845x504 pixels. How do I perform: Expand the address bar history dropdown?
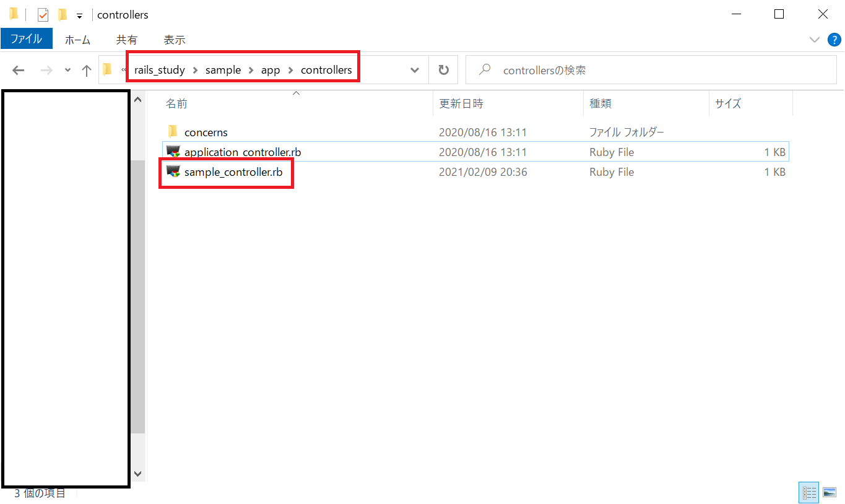point(415,71)
